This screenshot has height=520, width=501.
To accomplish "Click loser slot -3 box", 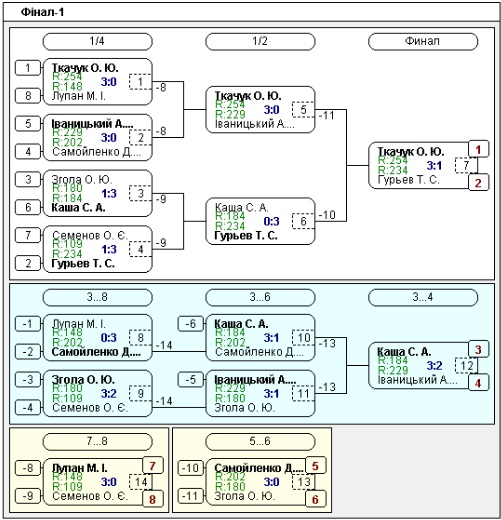I will 28,380.
